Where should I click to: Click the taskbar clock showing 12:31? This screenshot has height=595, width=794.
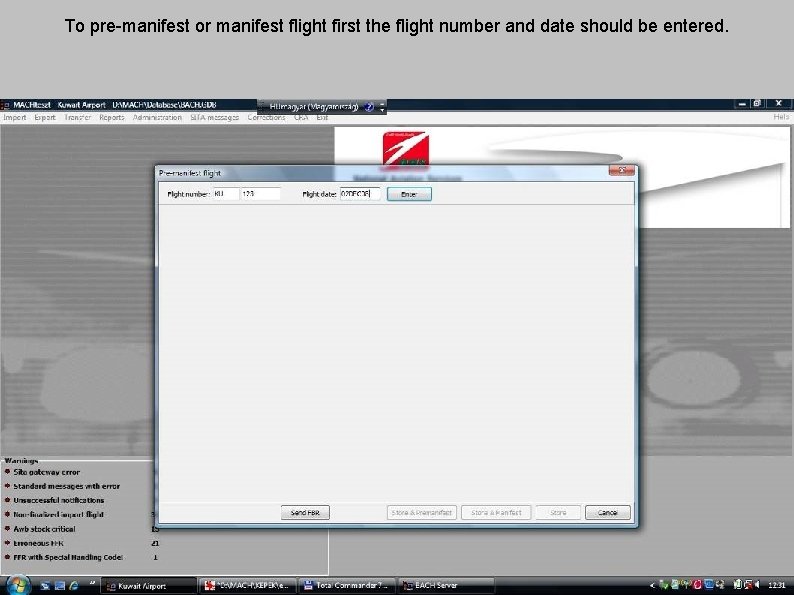pyautogui.click(x=777, y=585)
